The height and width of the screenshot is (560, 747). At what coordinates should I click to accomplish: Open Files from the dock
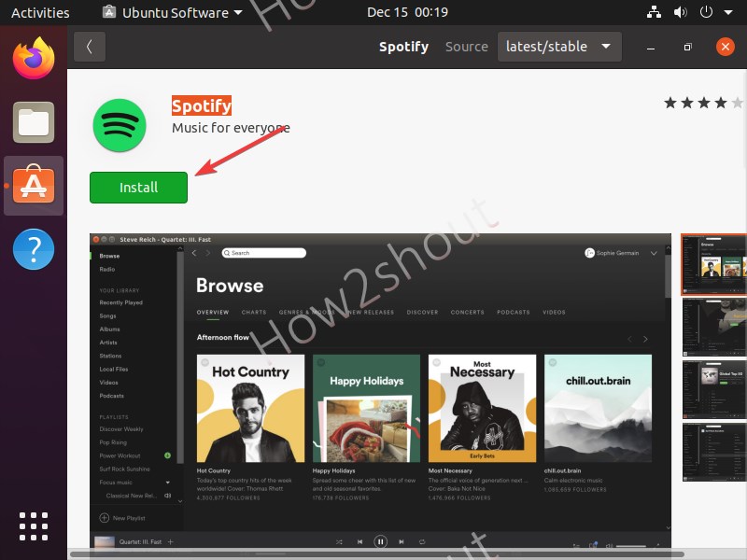point(34,122)
